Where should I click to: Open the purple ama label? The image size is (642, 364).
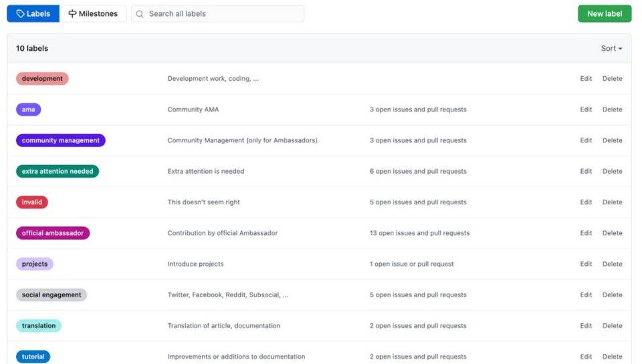[29, 110]
